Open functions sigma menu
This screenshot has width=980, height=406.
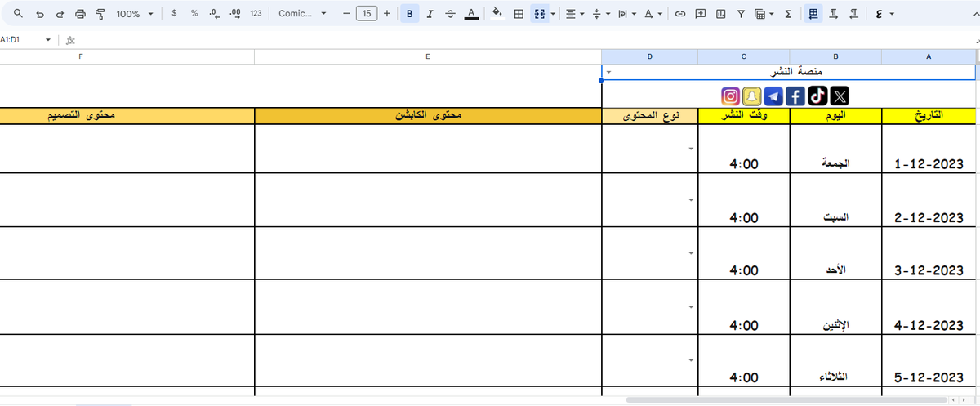pyautogui.click(x=787, y=14)
